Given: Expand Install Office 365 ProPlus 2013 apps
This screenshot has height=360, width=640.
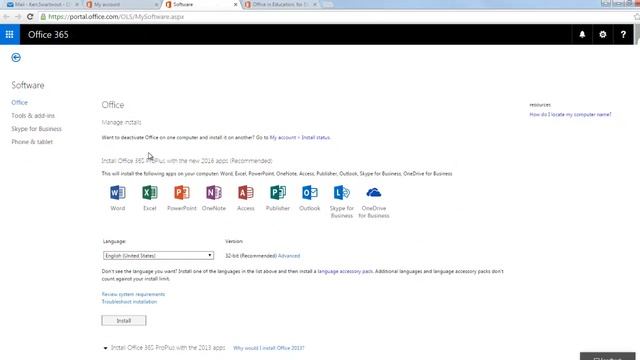Looking at the screenshot, I should 105,348.
